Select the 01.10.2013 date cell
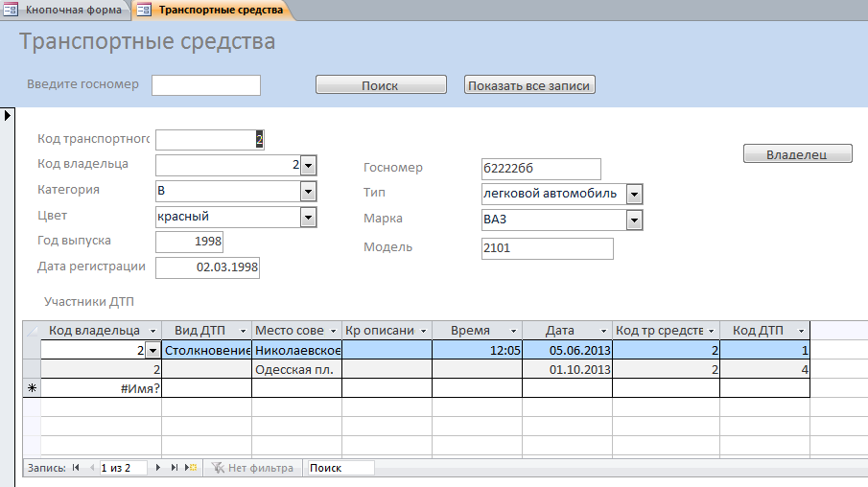This screenshot has width=868, height=487. tap(568, 369)
